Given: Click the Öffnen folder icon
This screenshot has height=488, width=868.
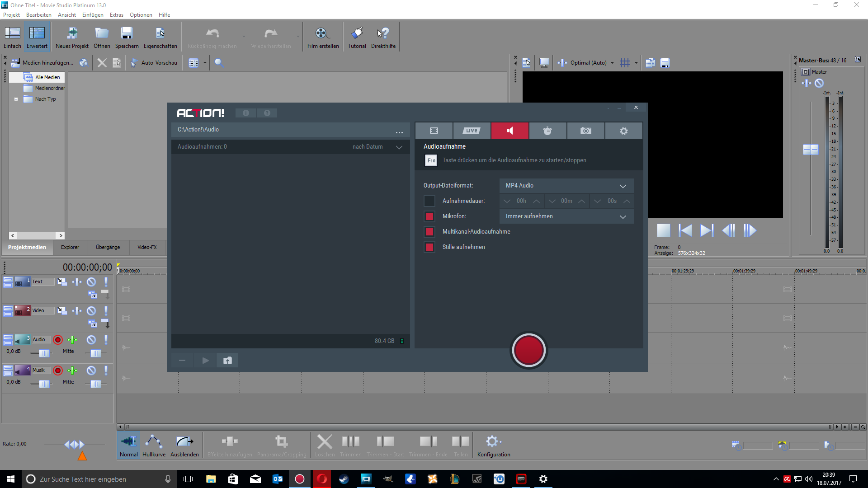Looking at the screenshot, I should click(102, 37).
